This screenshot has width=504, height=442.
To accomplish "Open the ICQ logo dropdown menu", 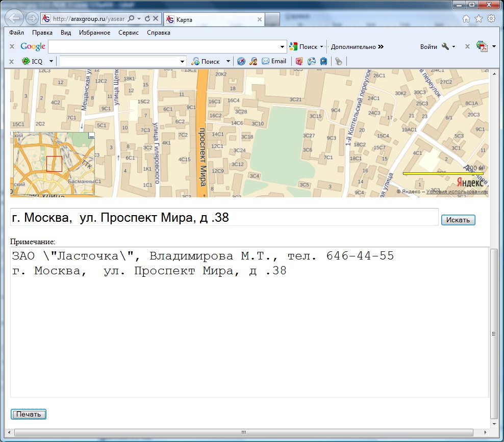I will pyautogui.click(x=51, y=61).
